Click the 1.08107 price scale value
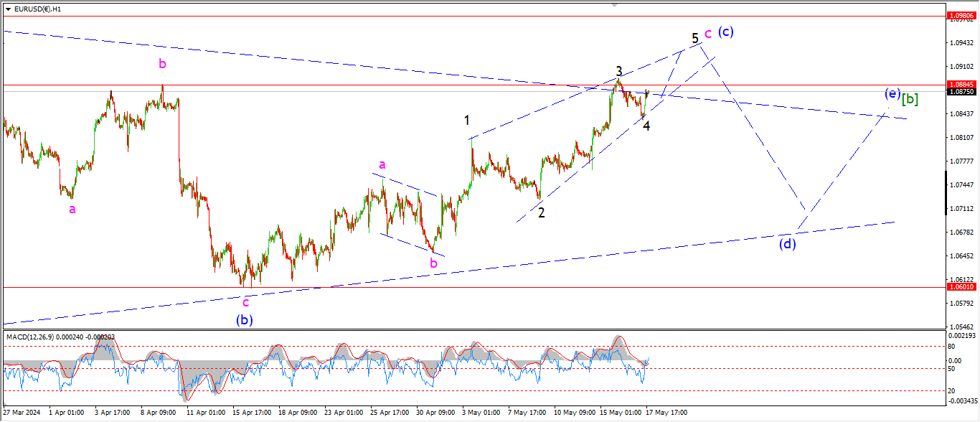Screen dimensions: 980x422 pos(961,138)
